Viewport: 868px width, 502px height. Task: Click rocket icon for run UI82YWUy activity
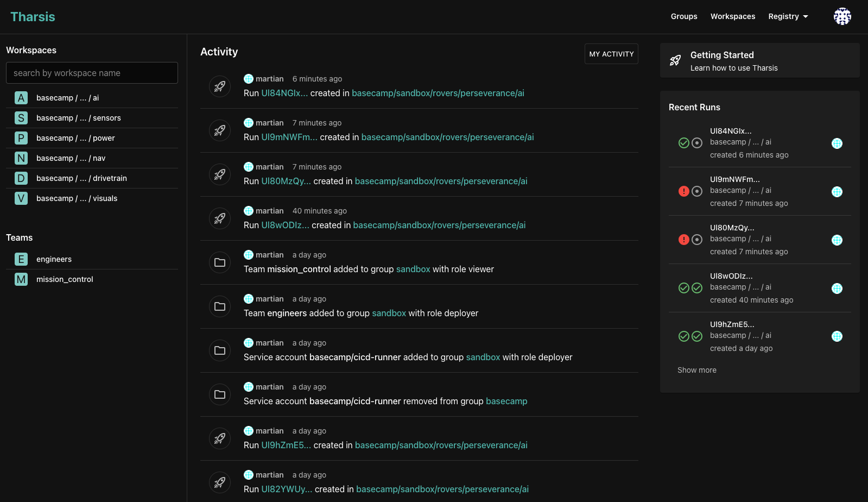[x=220, y=482]
